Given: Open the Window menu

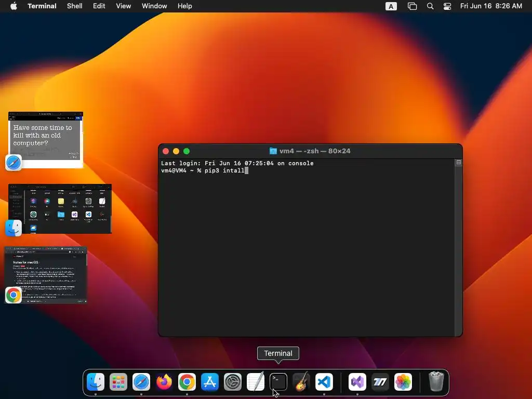Looking at the screenshot, I should click(154, 6).
